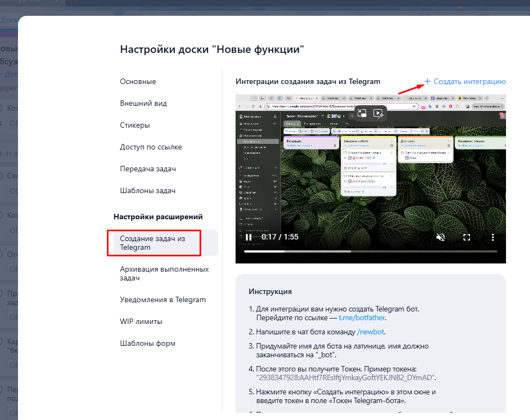Click the picture-in-picture icon on video
530x420 pixels.
tap(362, 113)
